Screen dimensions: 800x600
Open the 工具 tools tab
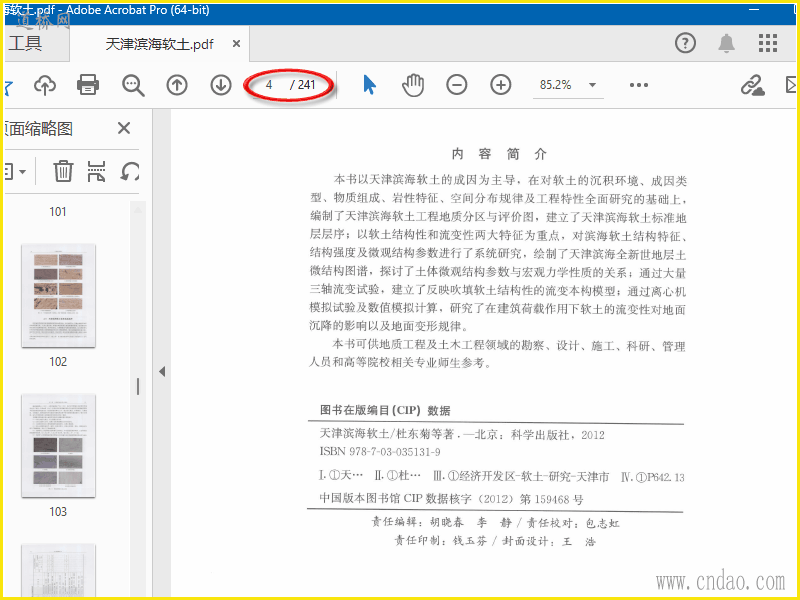[x=26, y=43]
